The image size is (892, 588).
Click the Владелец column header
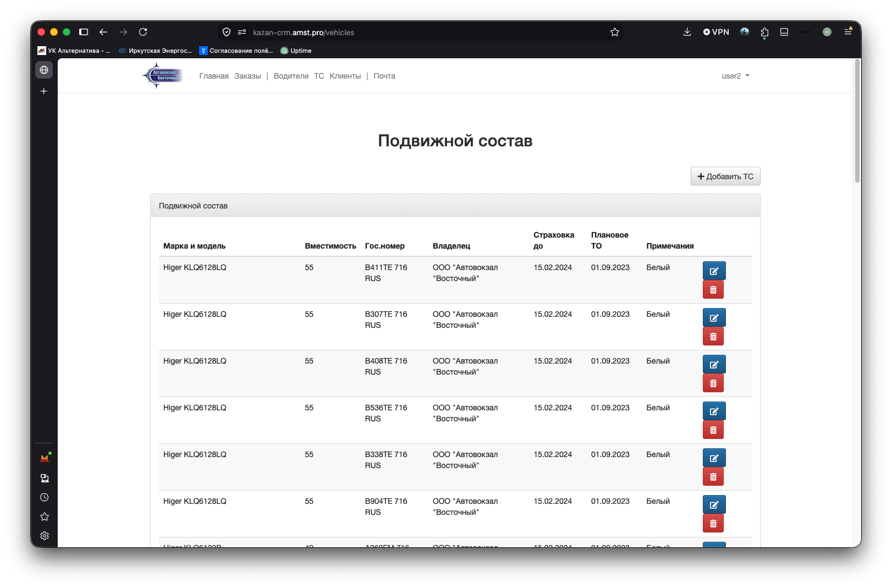[x=451, y=246]
